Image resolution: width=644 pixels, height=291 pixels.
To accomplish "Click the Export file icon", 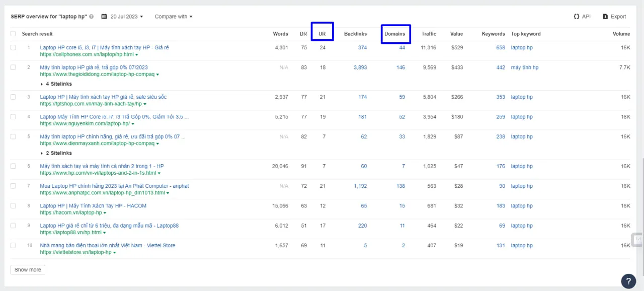I will click(x=605, y=17).
